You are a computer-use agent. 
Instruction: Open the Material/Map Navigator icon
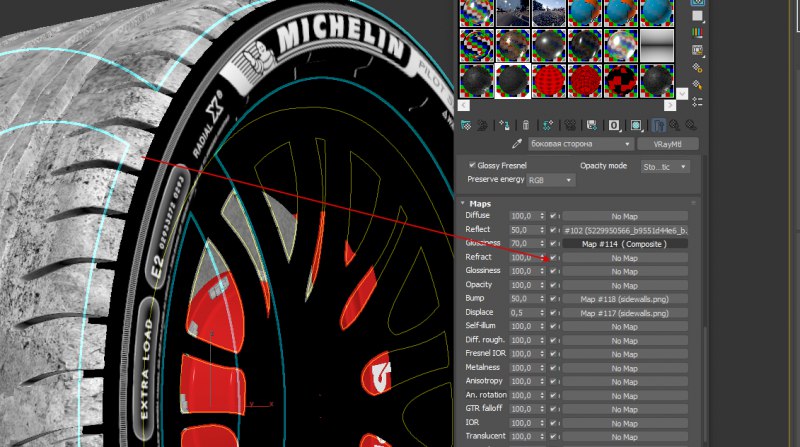[697, 102]
